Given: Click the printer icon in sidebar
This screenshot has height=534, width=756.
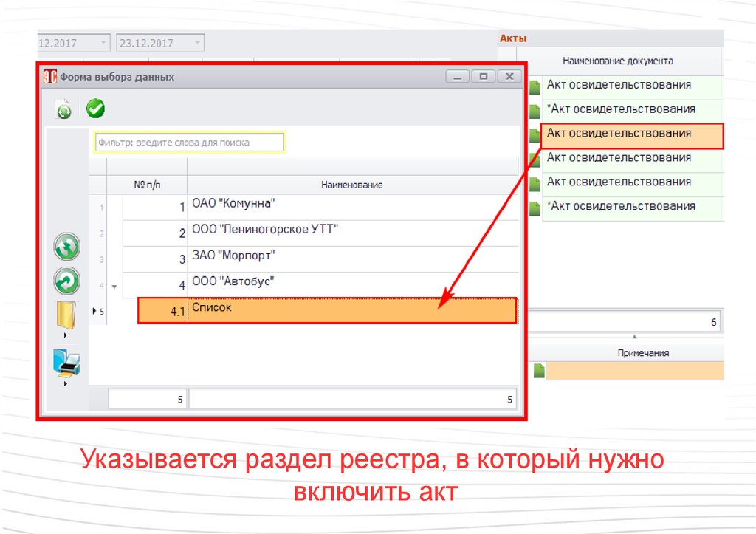Looking at the screenshot, I should pos(66,363).
